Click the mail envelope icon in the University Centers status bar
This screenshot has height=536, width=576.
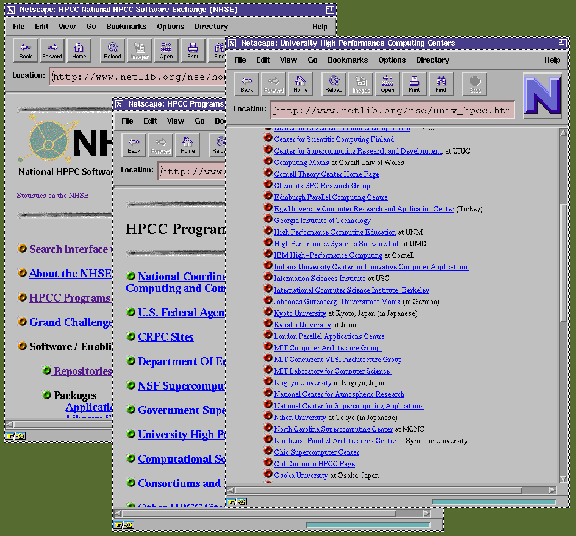(243, 502)
